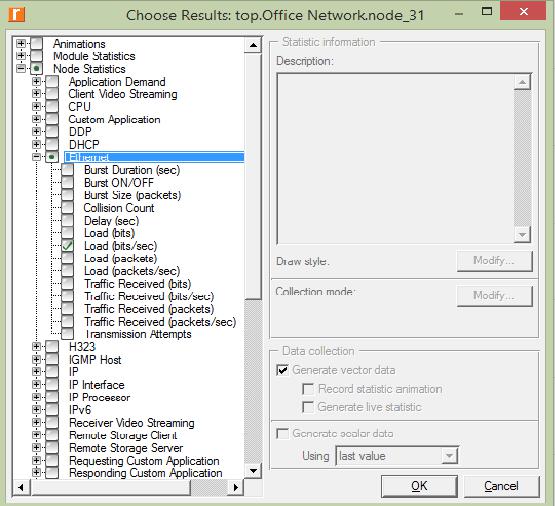Expand the CPU statistics branch
Viewport: 555px width, 506px height.
coord(36,106)
